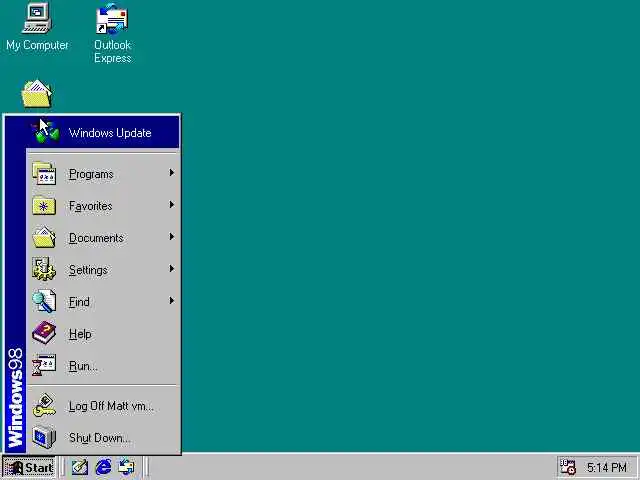Click the Outlook Express label text
Viewport: 640px width, 480px height.
(112, 51)
